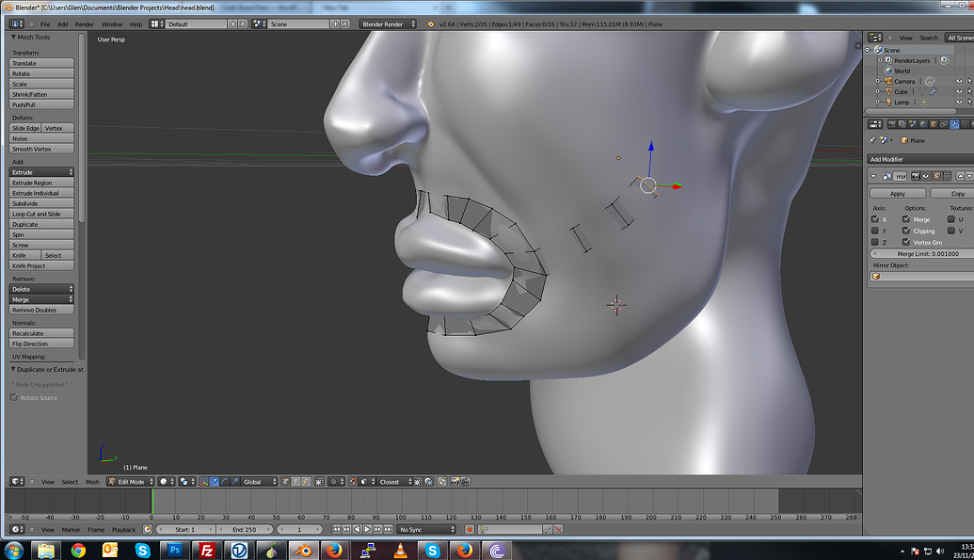The image size is (974, 560).
Task: Toggle the U textures checkbox
Action: 951,218
